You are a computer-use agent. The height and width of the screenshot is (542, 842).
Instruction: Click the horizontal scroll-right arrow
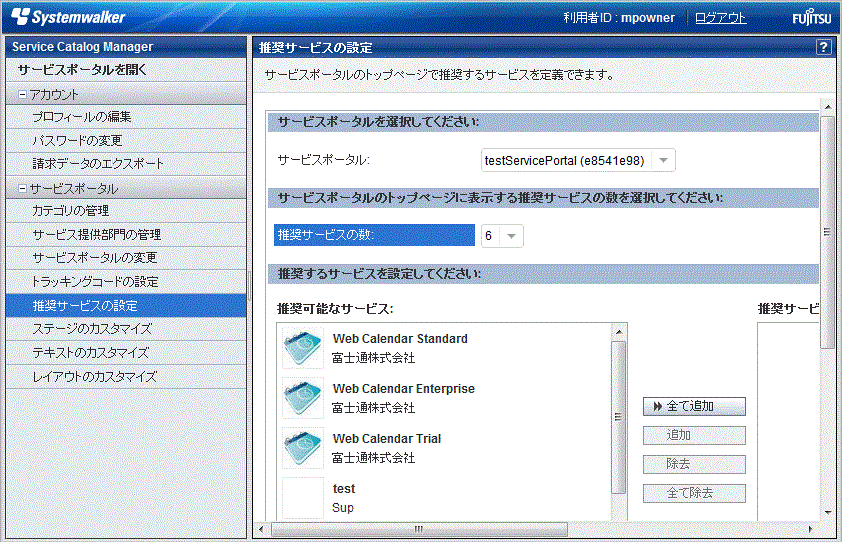(810, 529)
